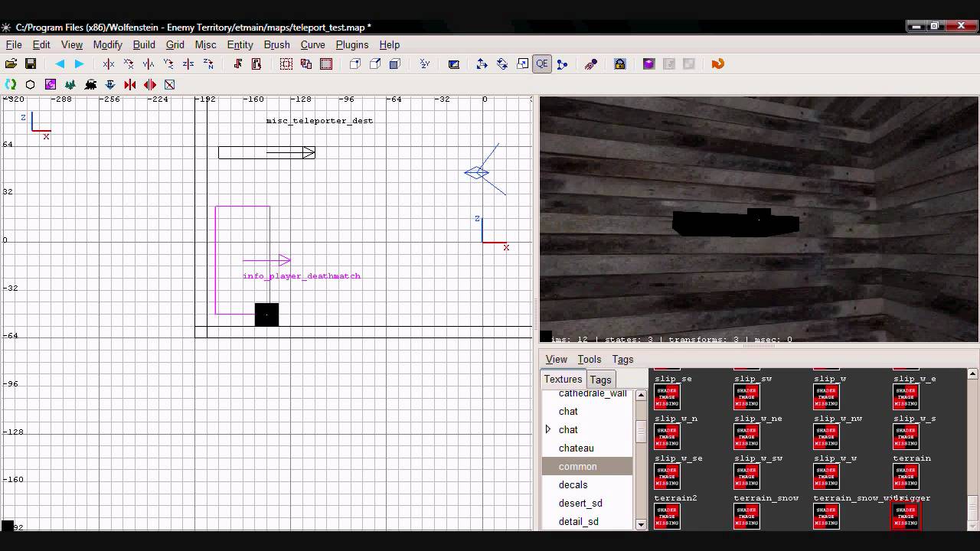The width and height of the screenshot is (980, 551).
Task: Rotate selection around the X axis
Action: coord(129,64)
